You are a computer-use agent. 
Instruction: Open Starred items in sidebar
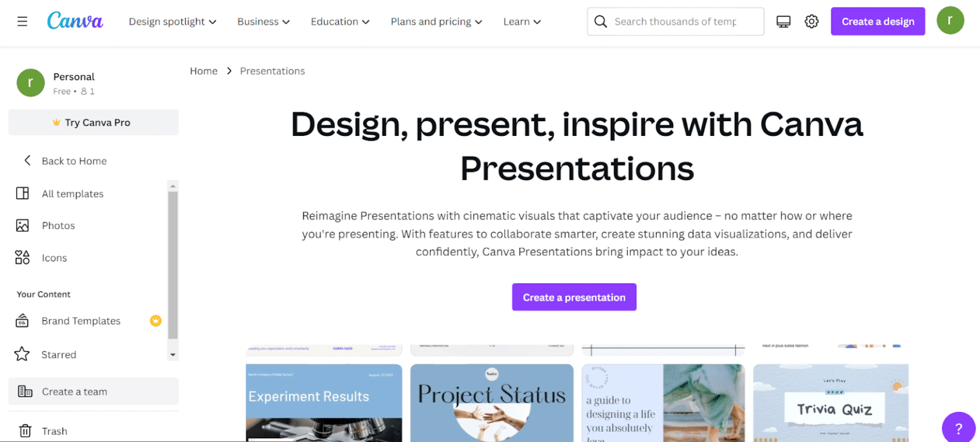[x=59, y=355]
